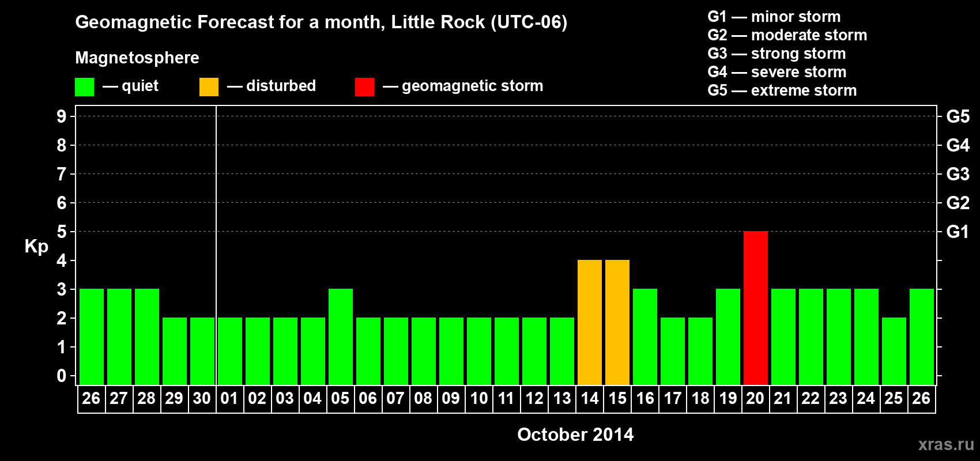The height and width of the screenshot is (461, 980).
Task: Click the Kp axis value "5"
Action: (x=62, y=232)
